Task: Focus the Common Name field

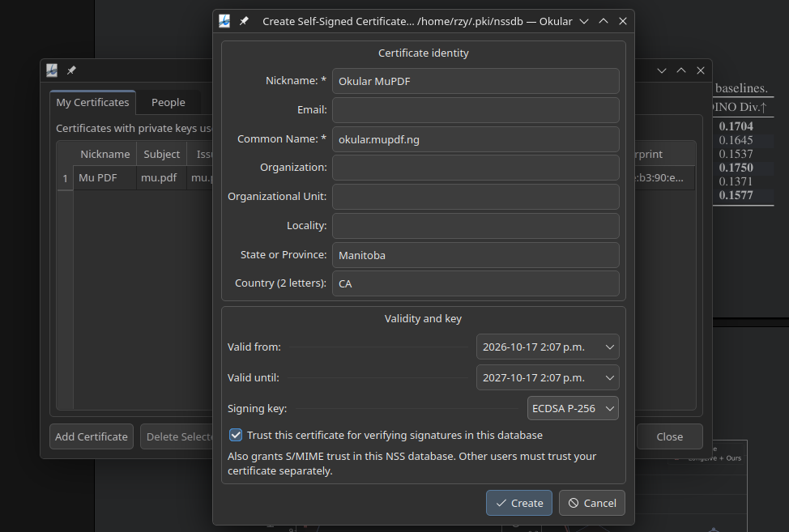Action: click(x=476, y=139)
